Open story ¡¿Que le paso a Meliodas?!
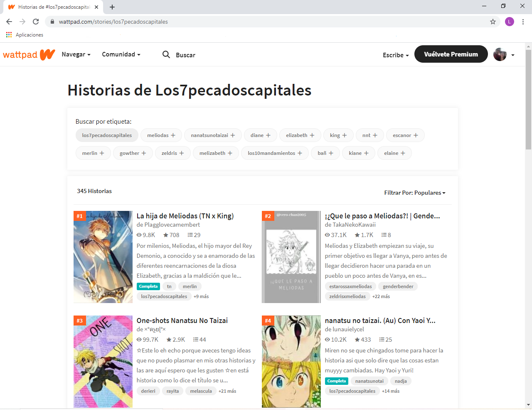This screenshot has height=411, width=532. coord(382,216)
